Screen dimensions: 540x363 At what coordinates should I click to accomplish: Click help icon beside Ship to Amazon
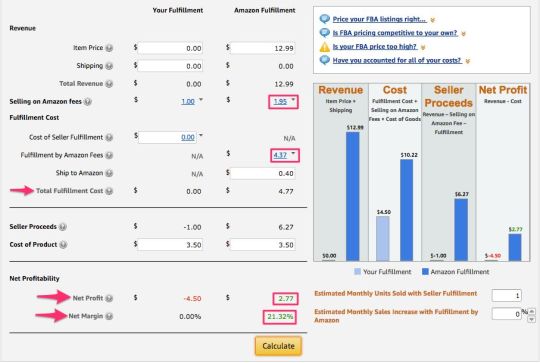109,173
